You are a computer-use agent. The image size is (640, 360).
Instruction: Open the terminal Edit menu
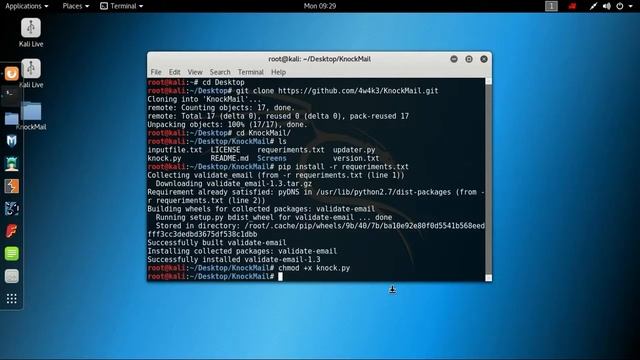click(x=174, y=72)
